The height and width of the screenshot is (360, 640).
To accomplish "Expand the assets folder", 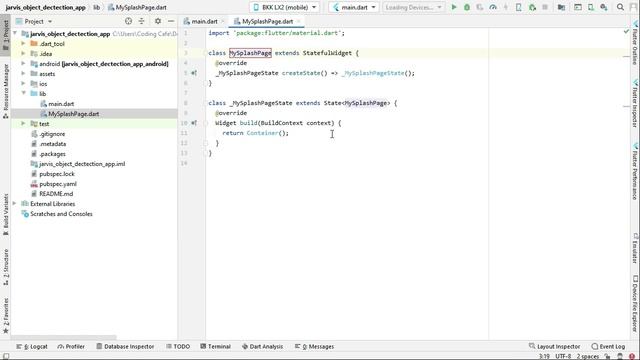I will click(x=23, y=73).
